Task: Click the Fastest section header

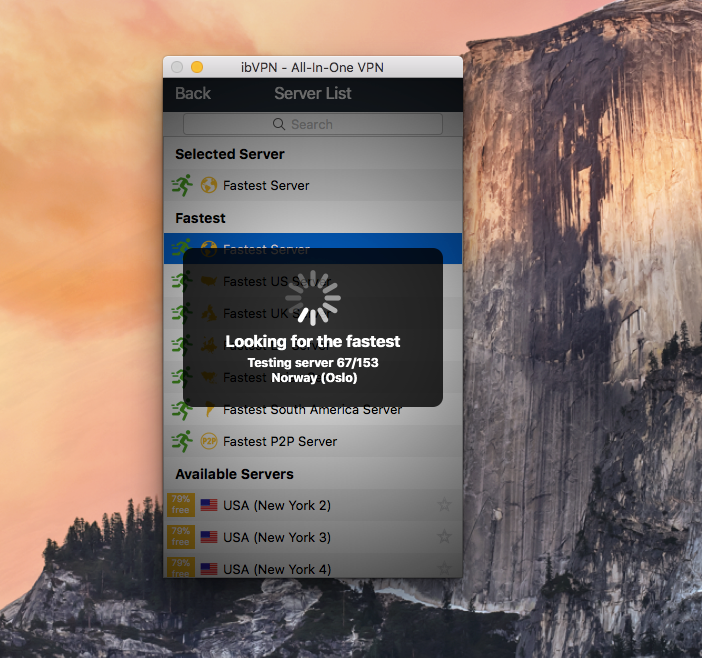Action: 200,218
